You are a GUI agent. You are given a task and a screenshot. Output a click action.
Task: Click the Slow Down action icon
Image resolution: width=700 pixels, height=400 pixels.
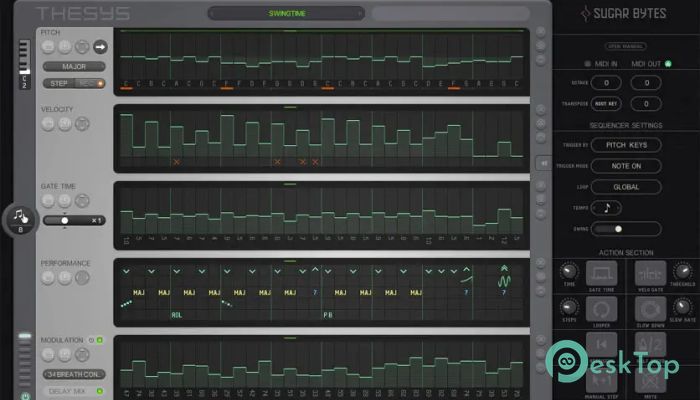click(x=651, y=308)
